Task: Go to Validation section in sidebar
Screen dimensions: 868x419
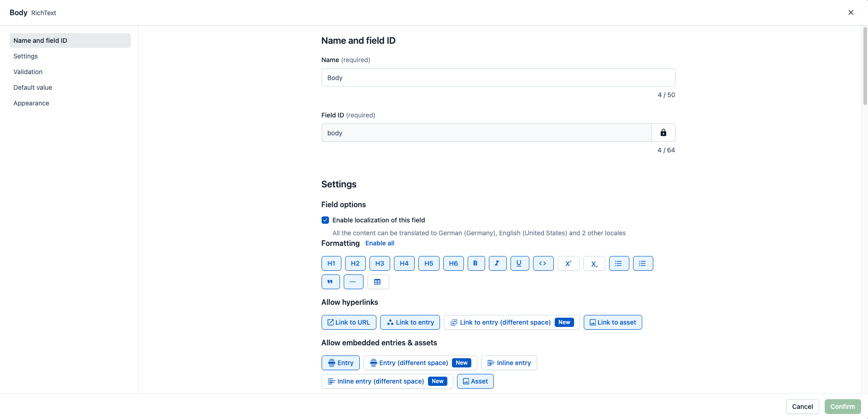Action: 70,72
